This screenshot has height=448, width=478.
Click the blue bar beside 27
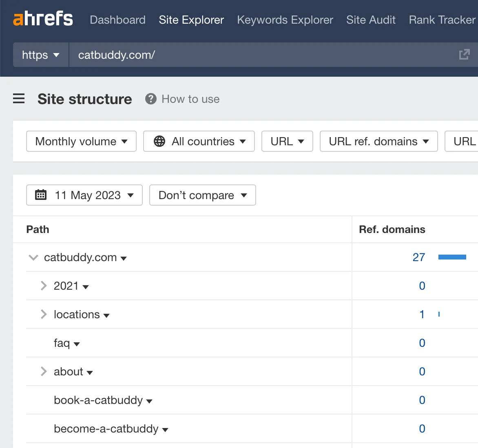pyautogui.click(x=452, y=257)
